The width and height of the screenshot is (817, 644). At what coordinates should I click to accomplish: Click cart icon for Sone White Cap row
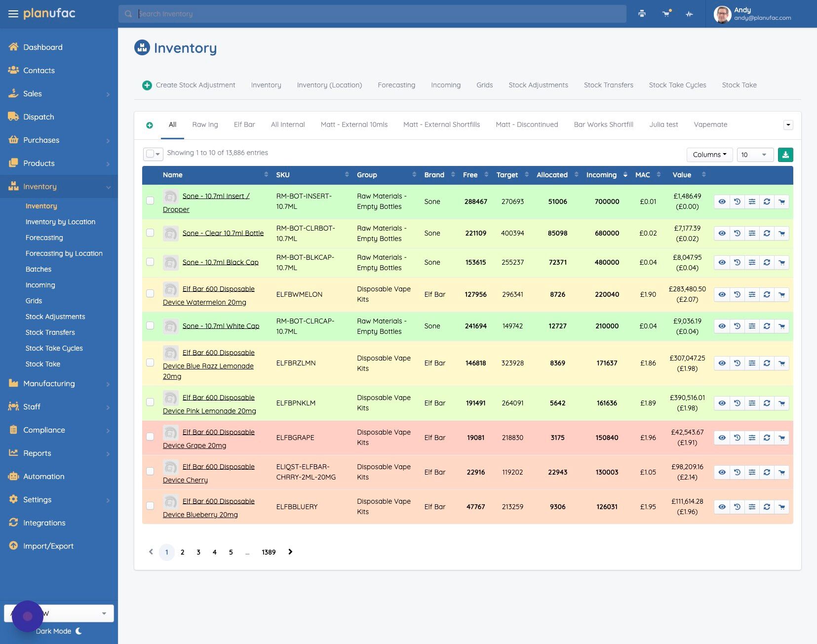coord(781,326)
